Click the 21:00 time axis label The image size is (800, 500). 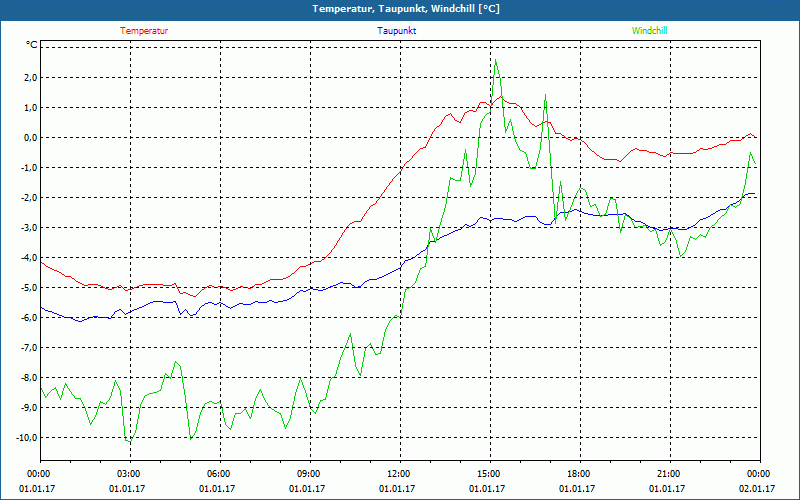click(670, 474)
